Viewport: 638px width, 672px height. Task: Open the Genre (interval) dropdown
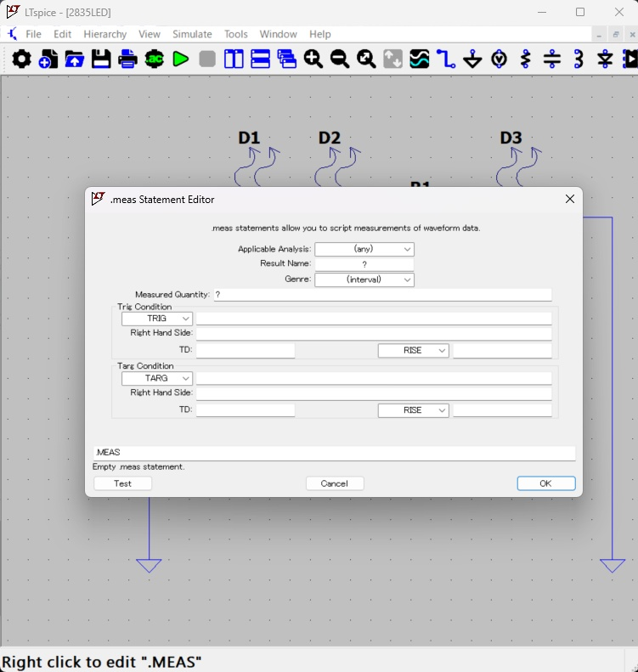pyautogui.click(x=364, y=280)
